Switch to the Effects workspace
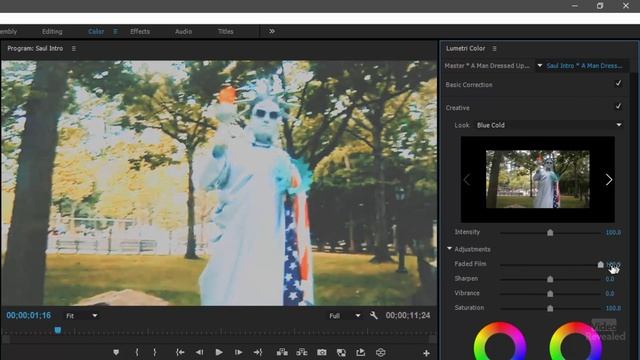 [140, 31]
